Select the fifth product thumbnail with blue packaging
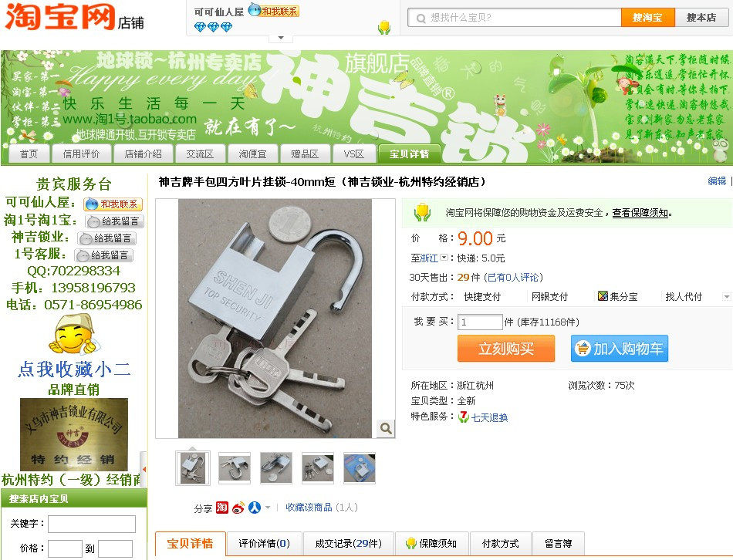733x560 pixels. pos(359,468)
